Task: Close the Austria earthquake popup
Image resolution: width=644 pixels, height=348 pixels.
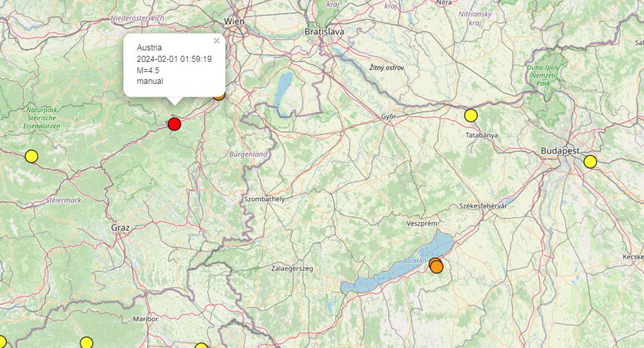Action: pos(217,41)
